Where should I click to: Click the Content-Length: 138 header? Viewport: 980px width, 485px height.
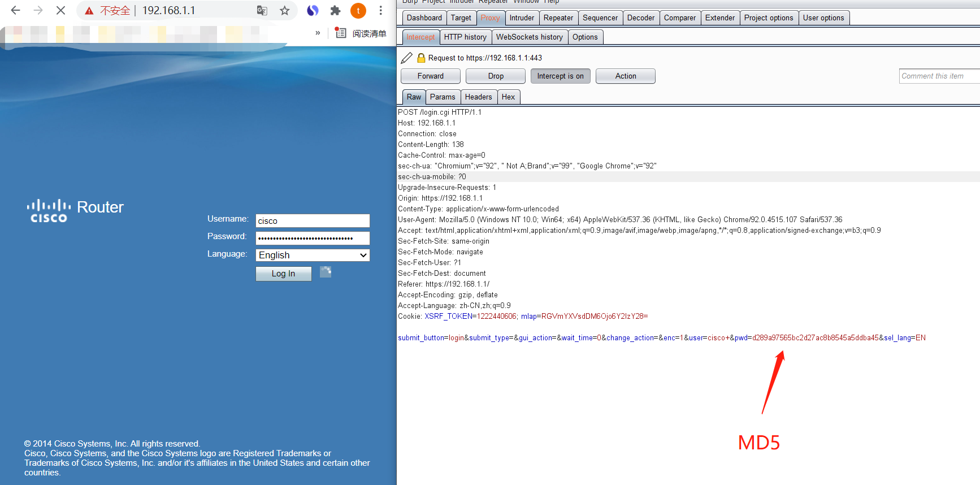[x=431, y=144]
